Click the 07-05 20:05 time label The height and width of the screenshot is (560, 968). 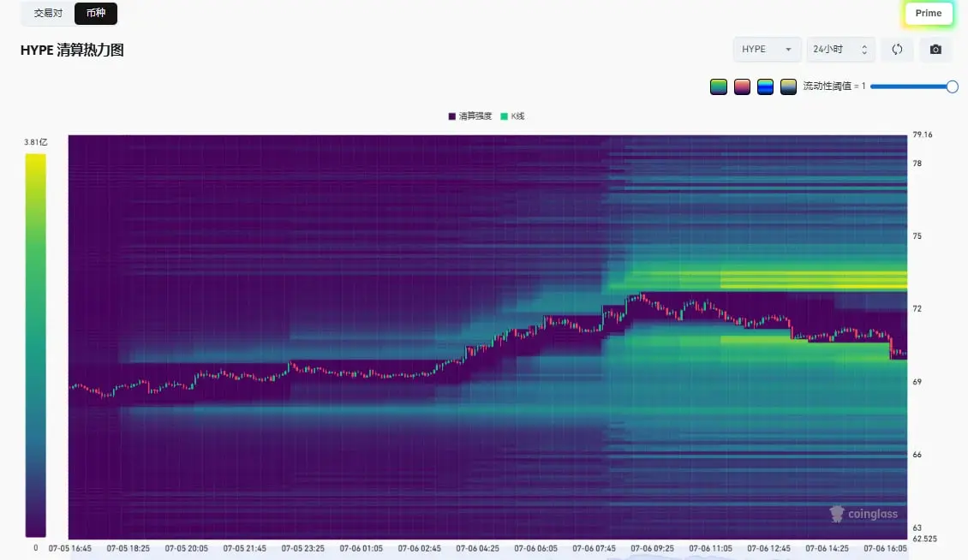click(187, 548)
